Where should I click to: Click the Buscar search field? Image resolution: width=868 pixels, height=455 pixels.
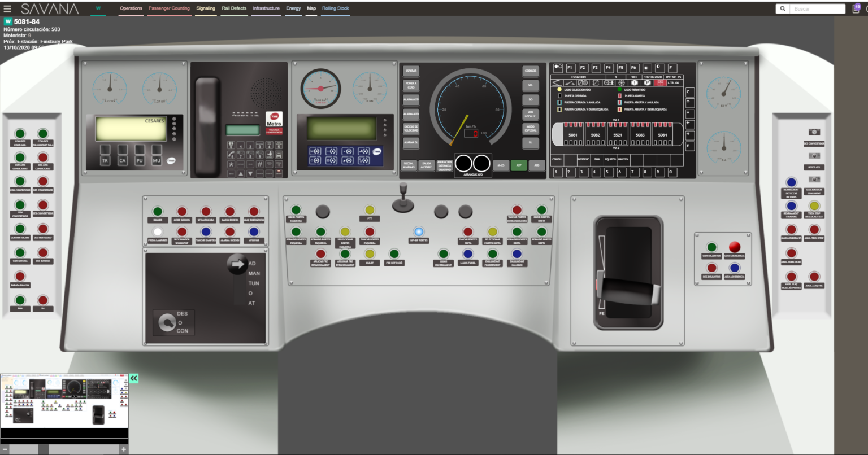coord(817,8)
